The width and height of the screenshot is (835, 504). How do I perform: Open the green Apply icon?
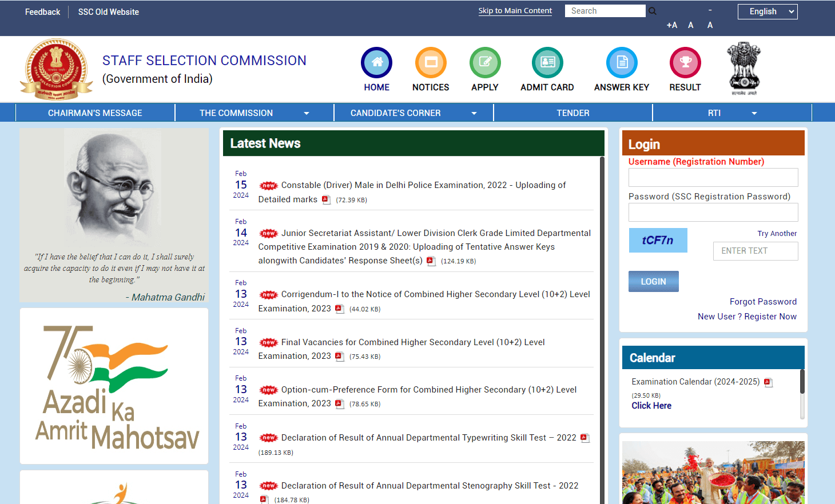pos(485,63)
